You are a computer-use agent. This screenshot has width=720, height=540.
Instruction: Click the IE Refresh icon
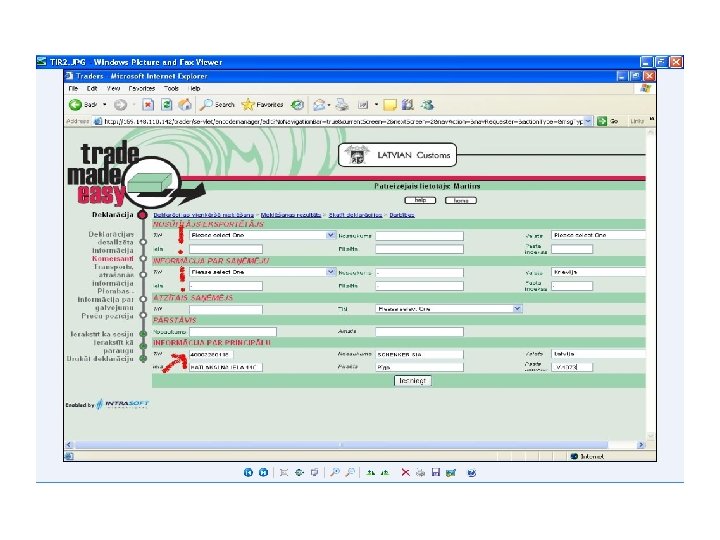(166, 105)
